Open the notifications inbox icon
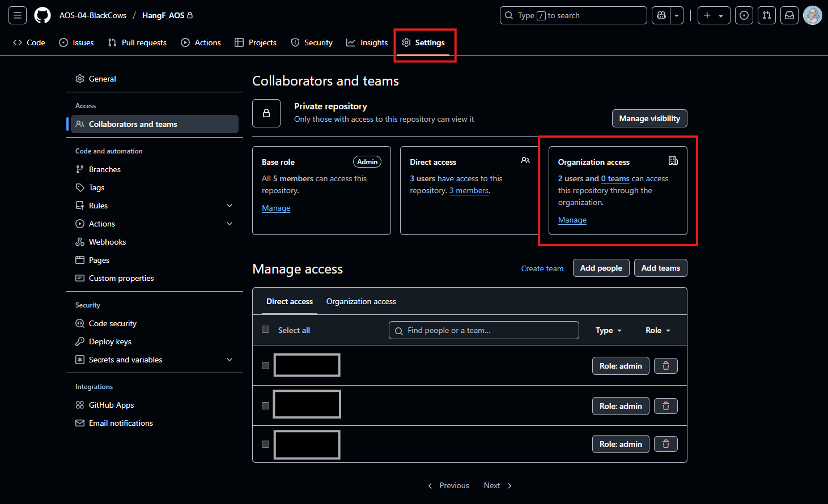This screenshot has height=504, width=828. pyautogui.click(x=789, y=15)
